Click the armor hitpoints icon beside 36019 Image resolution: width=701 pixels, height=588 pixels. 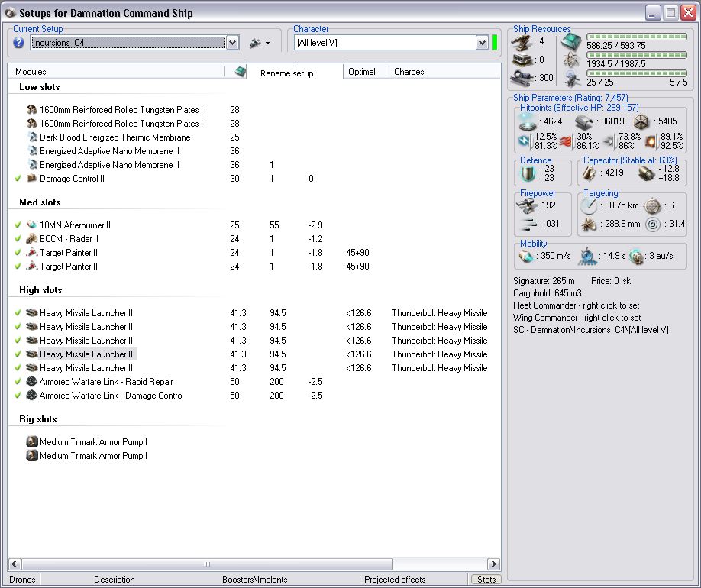(584, 121)
